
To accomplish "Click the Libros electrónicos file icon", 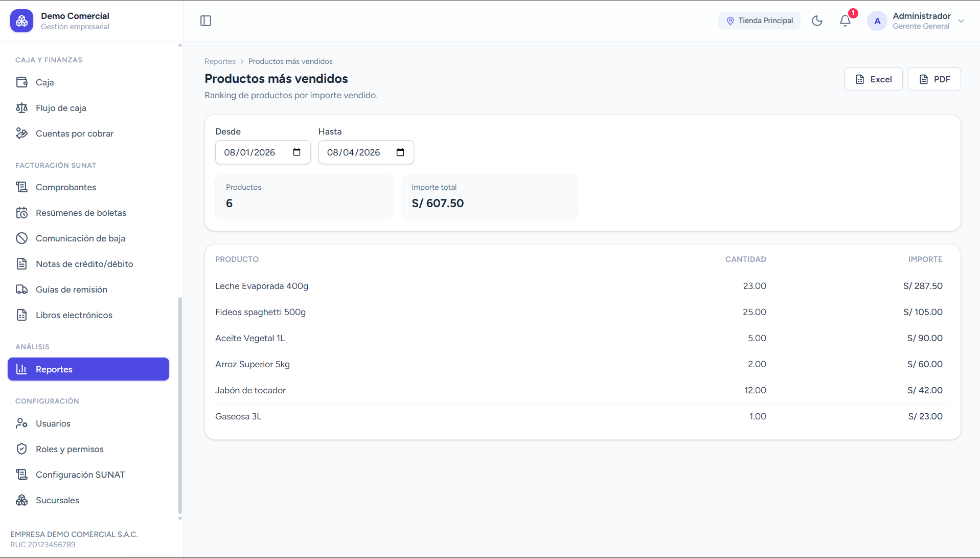I will pos(21,315).
